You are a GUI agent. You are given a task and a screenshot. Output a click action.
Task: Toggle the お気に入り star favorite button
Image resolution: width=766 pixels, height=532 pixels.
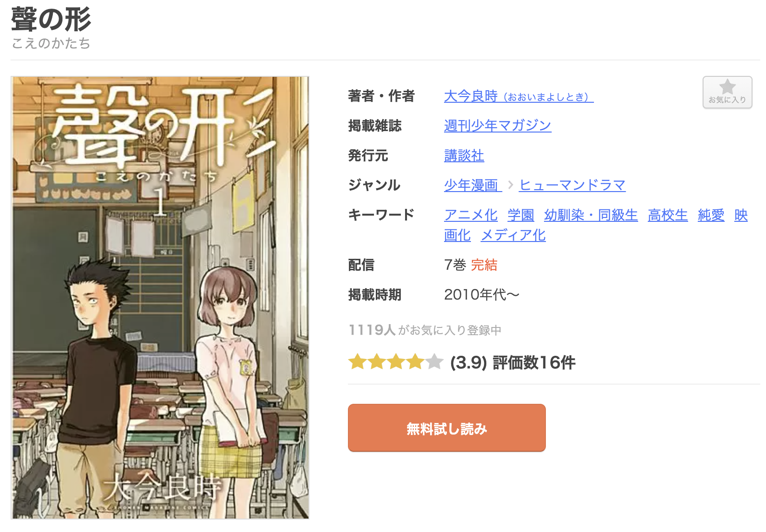click(727, 92)
